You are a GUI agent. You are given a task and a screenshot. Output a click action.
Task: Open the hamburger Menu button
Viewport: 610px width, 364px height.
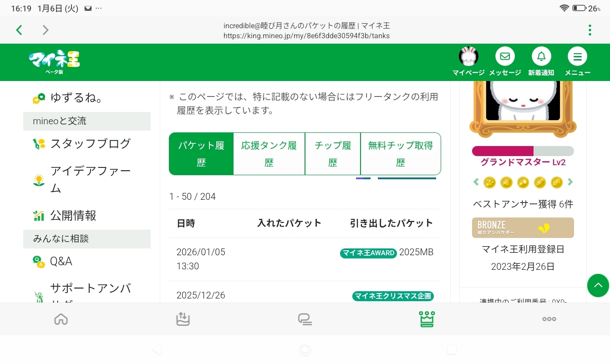(x=577, y=57)
